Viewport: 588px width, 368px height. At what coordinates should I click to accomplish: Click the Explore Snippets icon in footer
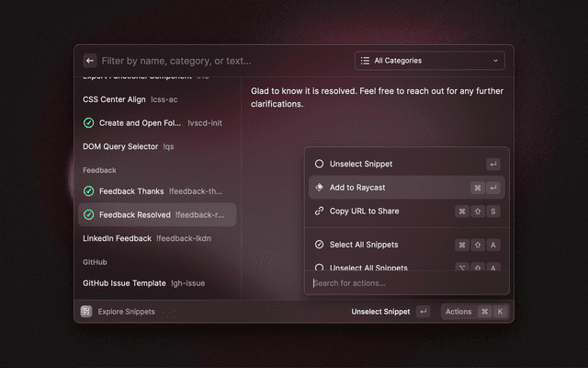[86, 312]
